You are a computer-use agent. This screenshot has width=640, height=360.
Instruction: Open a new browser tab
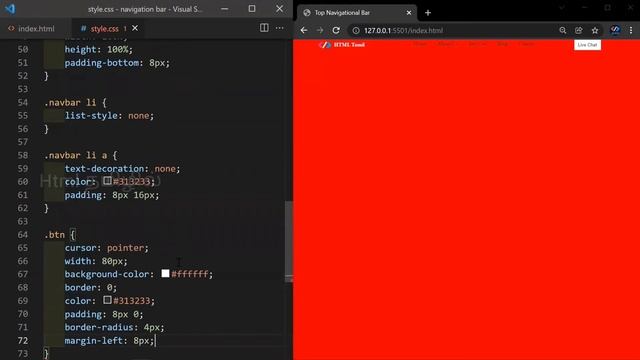(x=428, y=13)
